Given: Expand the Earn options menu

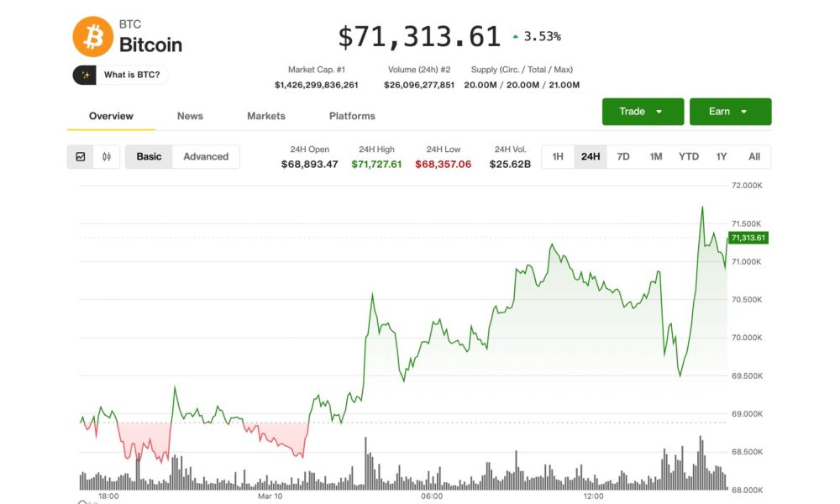Looking at the screenshot, I should pos(731,111).
